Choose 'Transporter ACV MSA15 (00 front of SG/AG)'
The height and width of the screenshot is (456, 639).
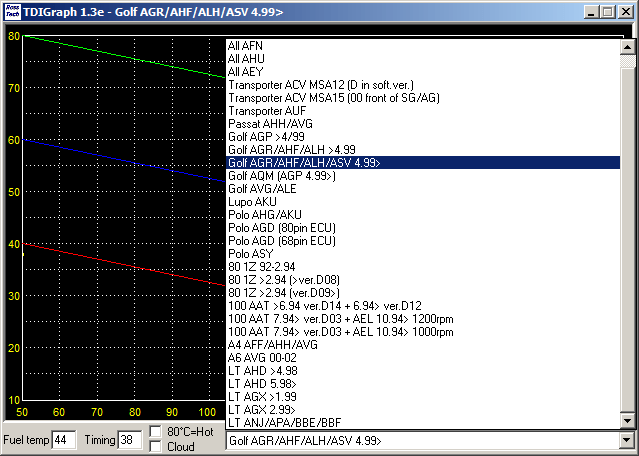tap(423, 98)
